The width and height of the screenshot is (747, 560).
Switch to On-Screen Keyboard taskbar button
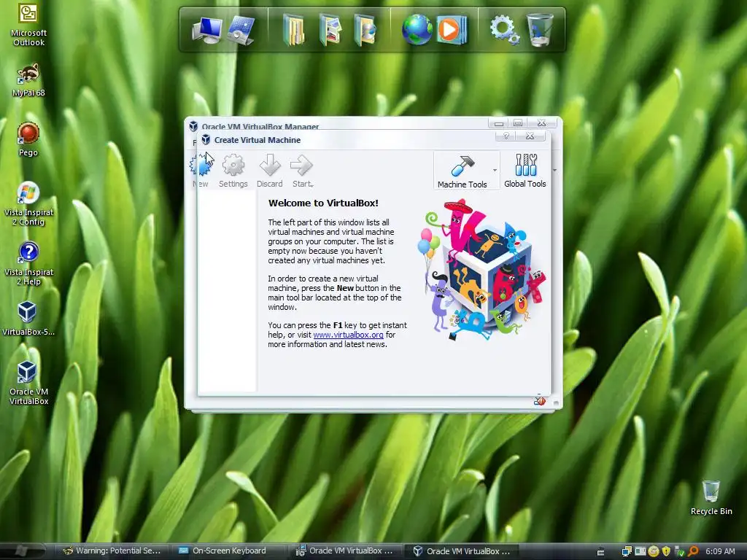pyautogui.click(x=227, y=551)
